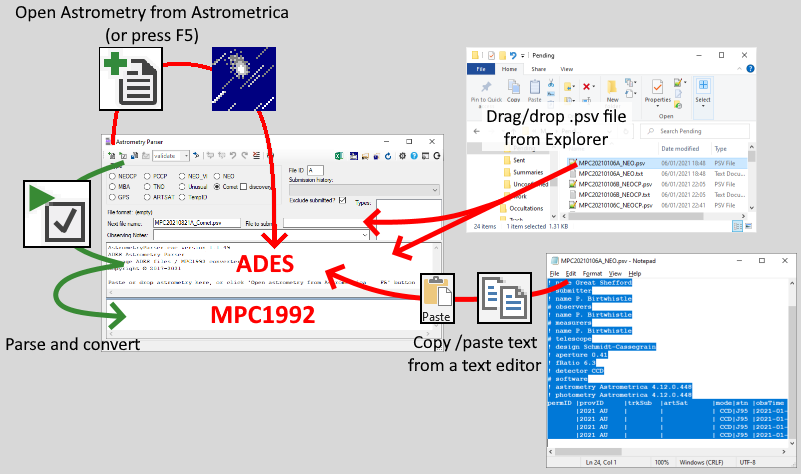Switch Explorer to details view icon in status bar
Viewport: 801px width, 474px height.
click(737, 226)
